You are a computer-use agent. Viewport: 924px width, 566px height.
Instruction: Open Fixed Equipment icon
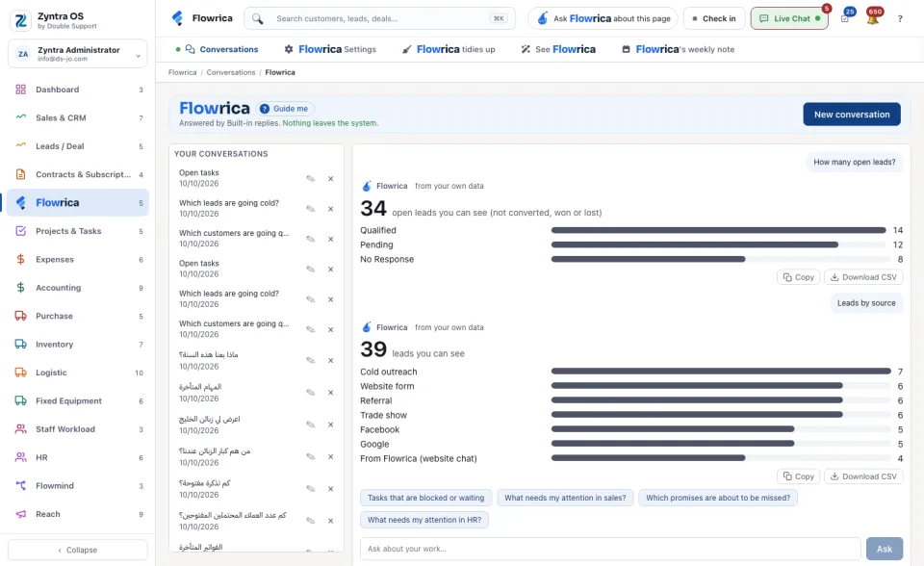[20, 400]
